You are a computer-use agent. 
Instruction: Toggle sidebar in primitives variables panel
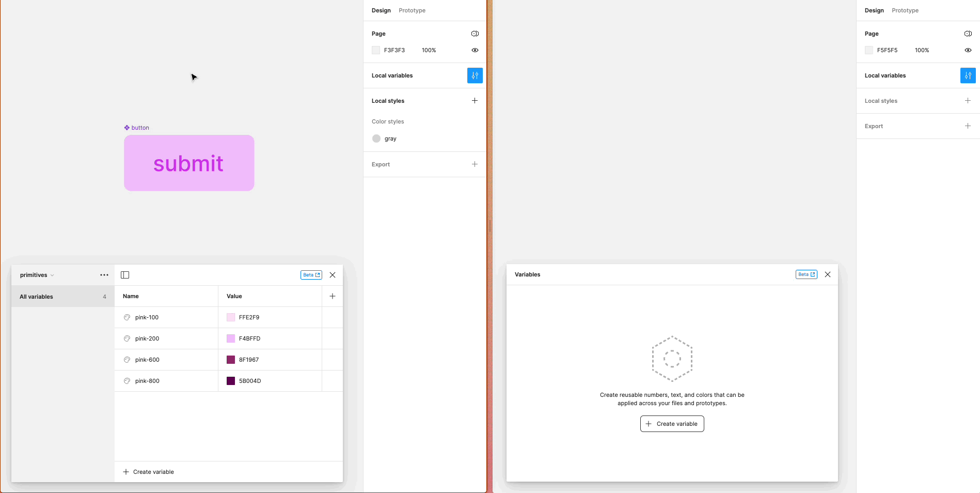pyautogui.click(x=125, y=275)
